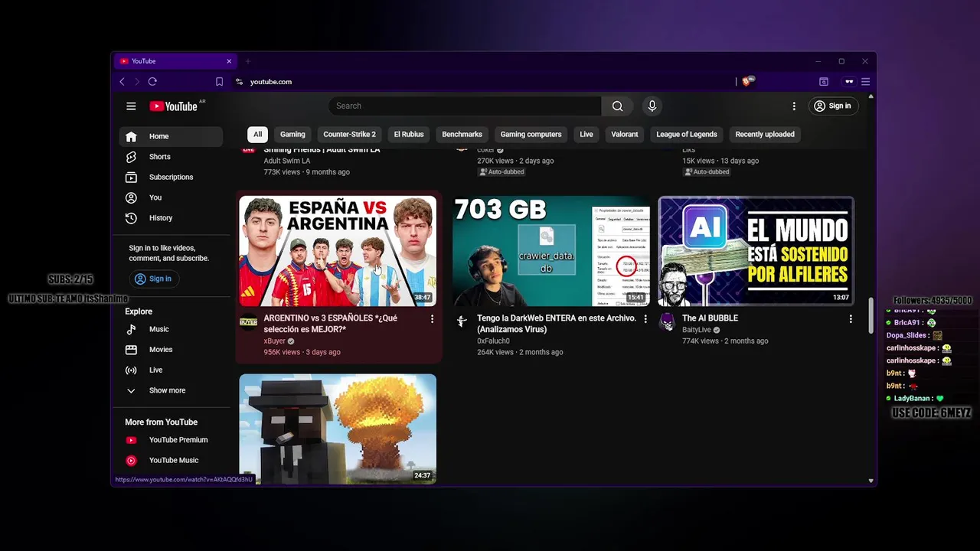Image resolution: width=980 pixels, height=551 pixels.
Task: Open History in sidebar
Action: pyautogui.click(x=171, y=218)
